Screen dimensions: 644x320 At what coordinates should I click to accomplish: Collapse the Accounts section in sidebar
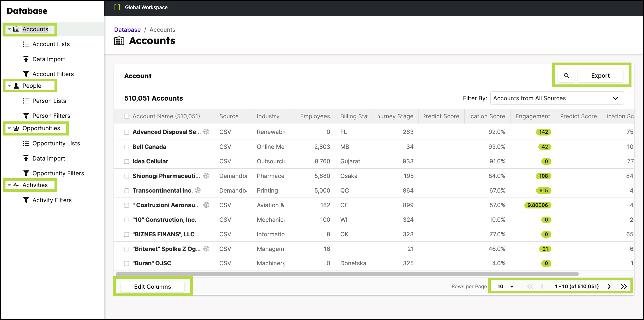pyautogui.click(x=9, y=29)
